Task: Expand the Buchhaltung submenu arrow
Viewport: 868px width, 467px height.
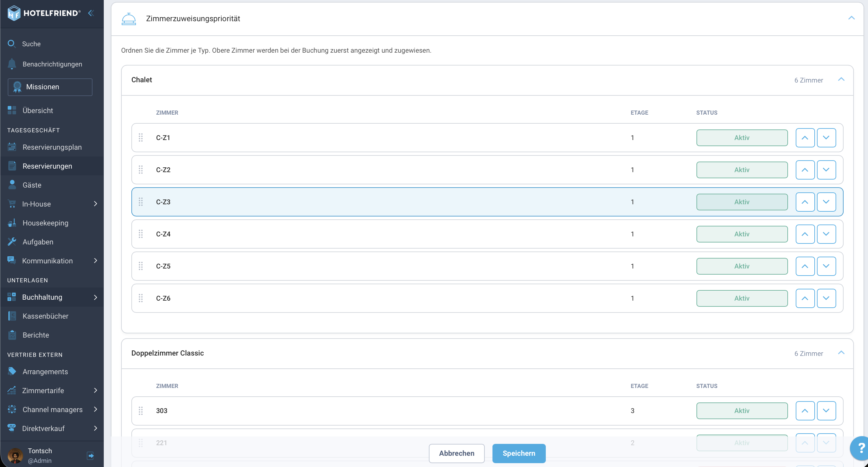Action: point(95,297)
